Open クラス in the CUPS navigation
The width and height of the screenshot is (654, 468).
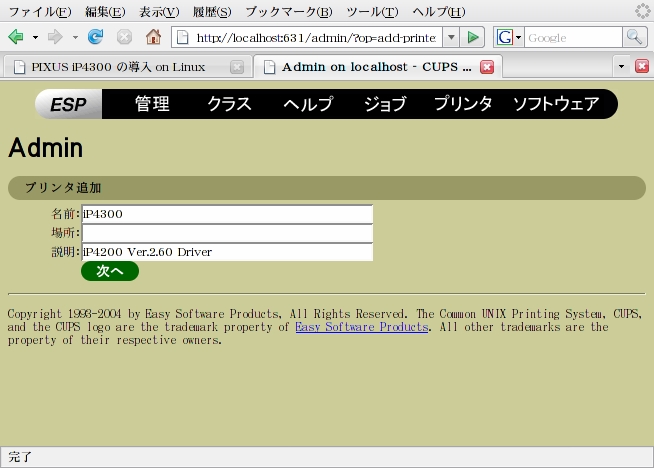point(229,104)
